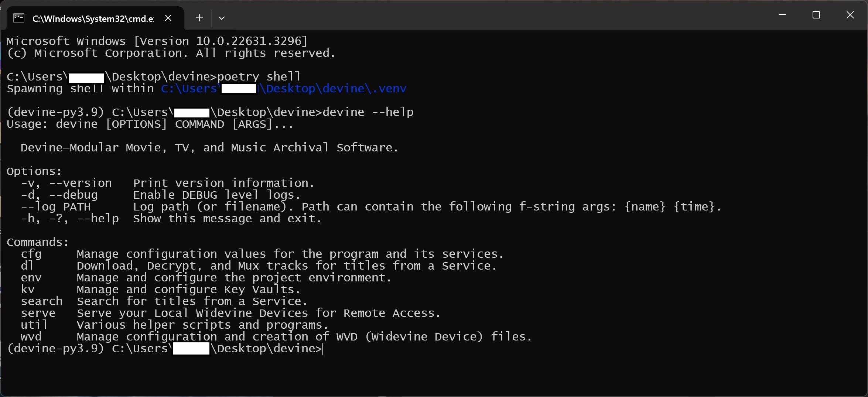Image resolution: width=868 pixels, height=397 pixels.
Task: Maximize the terminal window
Action: pos(816,15)
